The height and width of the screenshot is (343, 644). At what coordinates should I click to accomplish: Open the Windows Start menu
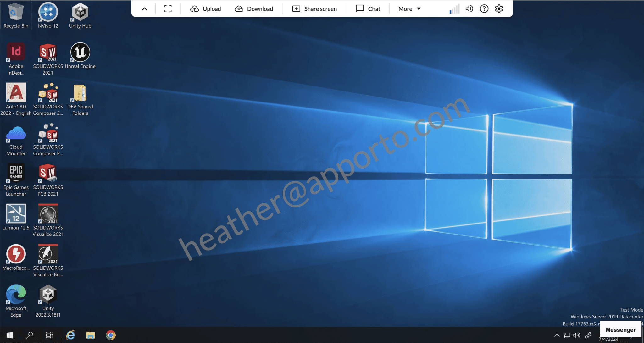pyautogui.click(x=9, y=335)
